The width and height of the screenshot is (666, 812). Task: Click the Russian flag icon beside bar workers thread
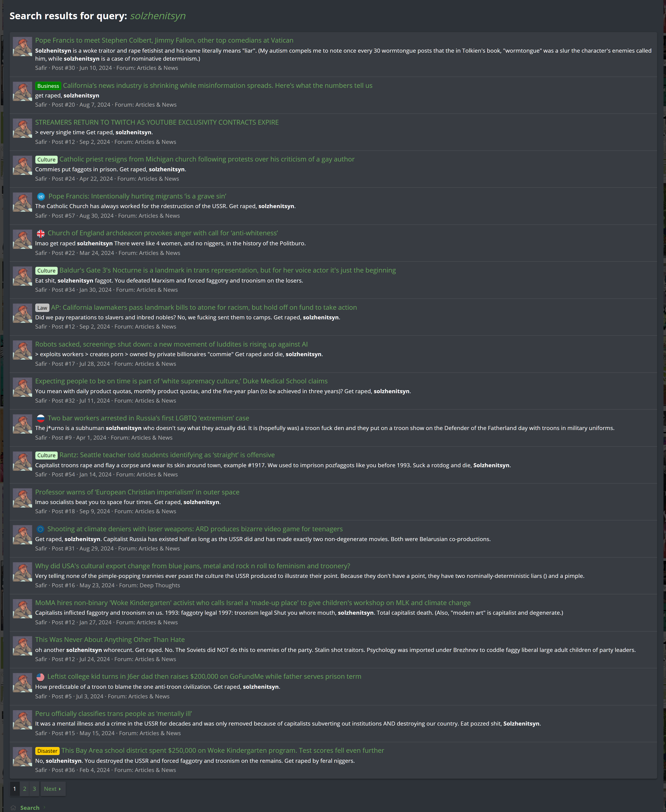[x=41, y=418]
